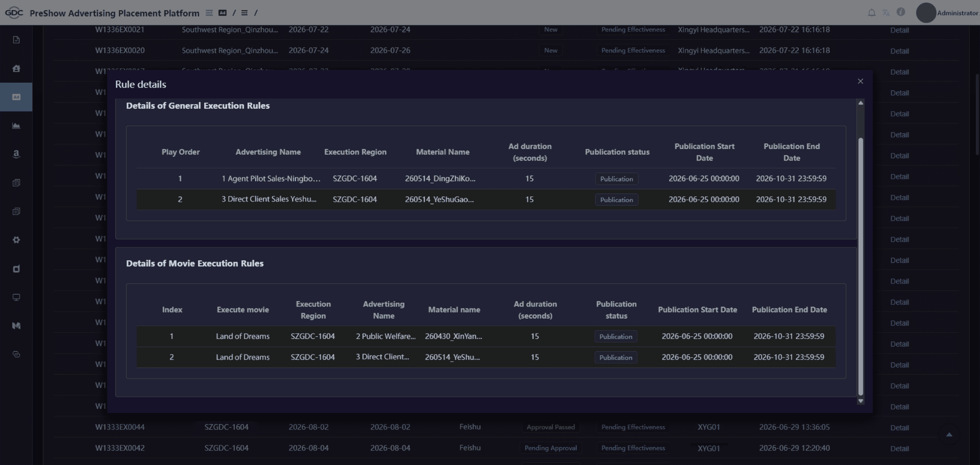Open the settings gear sidebar icon
This screenshot has height=465, width=980.
(16, 240)
